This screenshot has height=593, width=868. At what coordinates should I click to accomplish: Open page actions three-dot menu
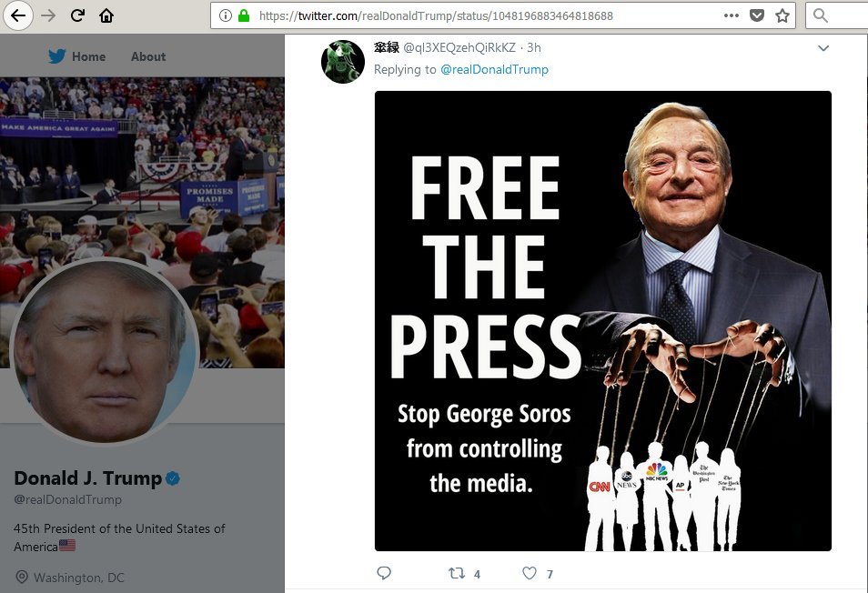click(732, 15)
